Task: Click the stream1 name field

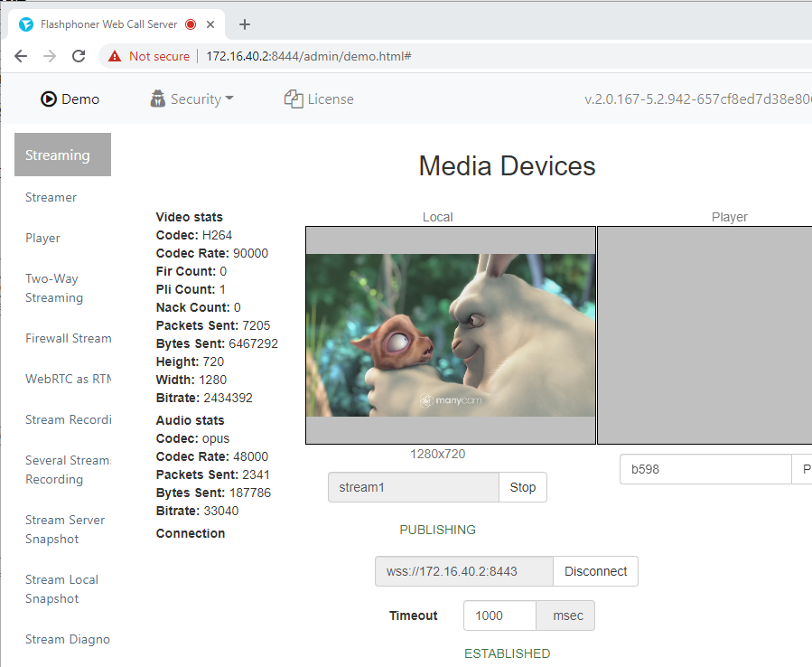Action: point(414,487)
